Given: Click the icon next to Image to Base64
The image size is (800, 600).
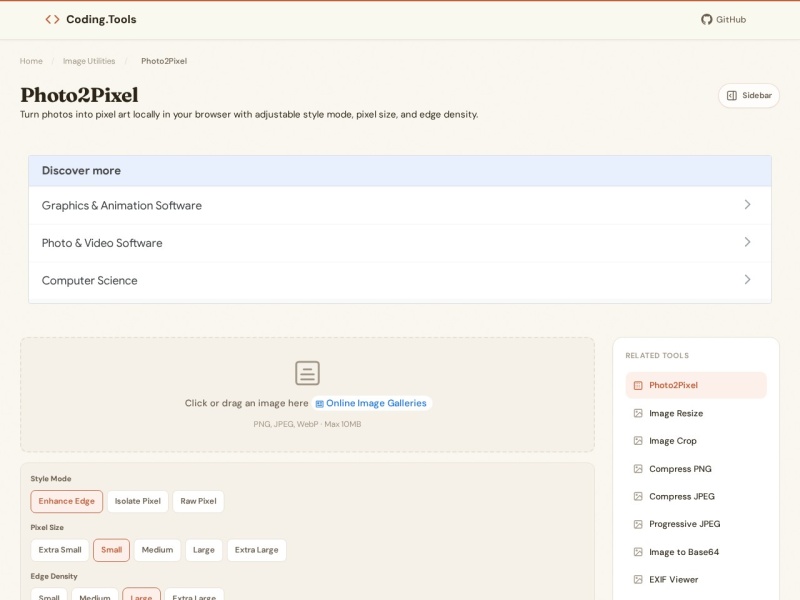Looking at the screenshot, I should point(638,552).
